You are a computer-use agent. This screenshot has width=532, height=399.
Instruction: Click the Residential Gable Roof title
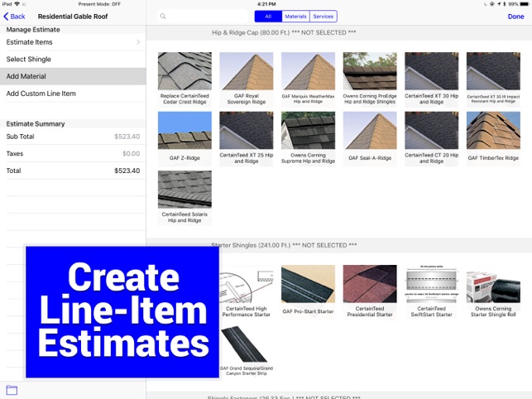pos(73,17)
